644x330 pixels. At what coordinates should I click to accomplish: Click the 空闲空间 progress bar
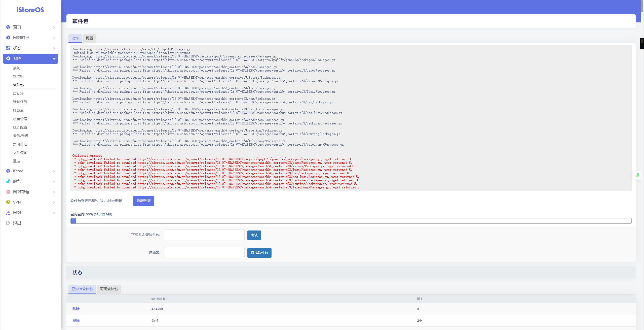click(351, 221)
